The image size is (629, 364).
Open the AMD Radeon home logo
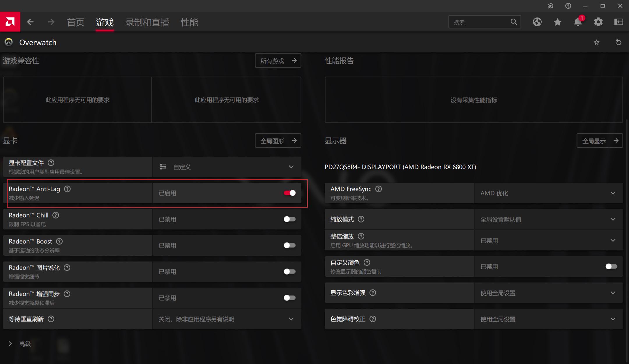(10, 22)
